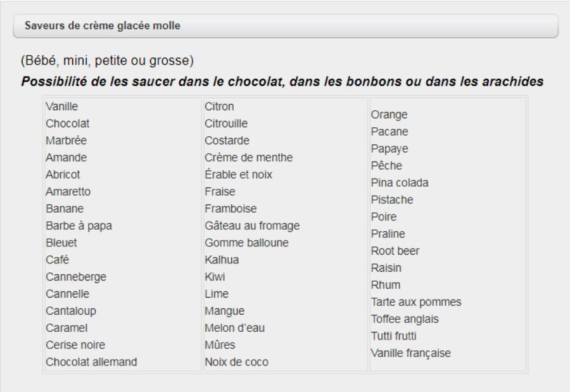
Task: Select 'Crème de menthe' flavor
Action: (x=249, y=157)
